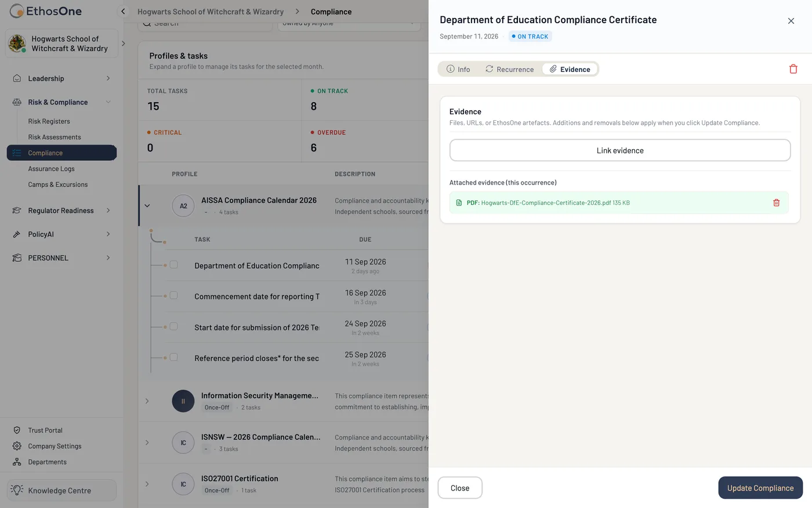Click the Information Security Management profile avatar
This screenshot has height=508, width=812.
183,401
